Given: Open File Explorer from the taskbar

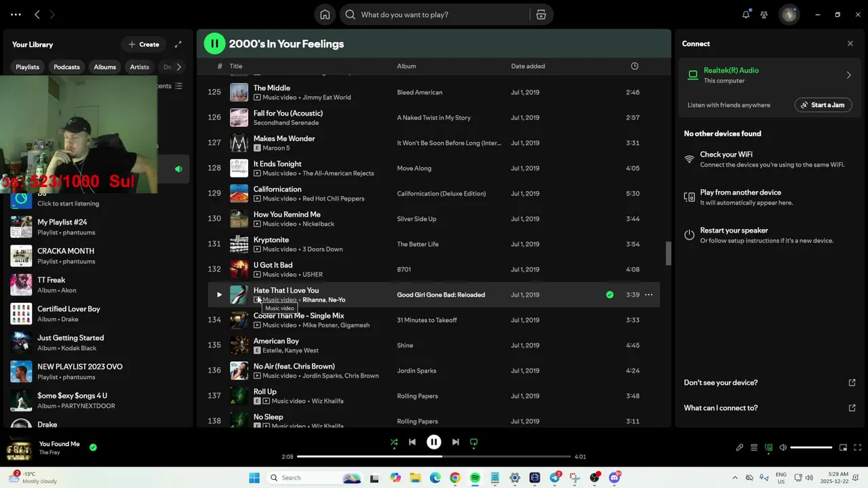Looking at the screenshot, I should (x=415, y=478).
